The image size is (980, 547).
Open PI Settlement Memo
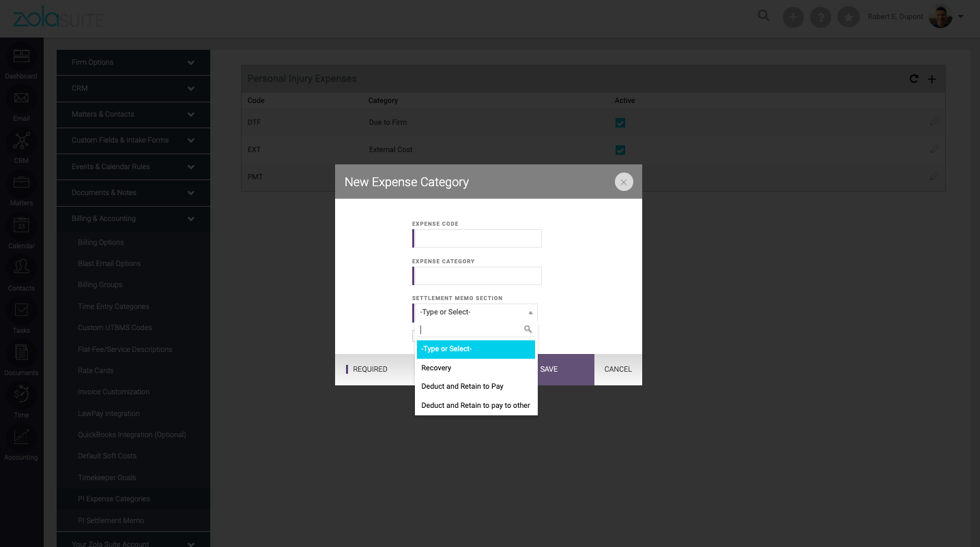(111, 520)
